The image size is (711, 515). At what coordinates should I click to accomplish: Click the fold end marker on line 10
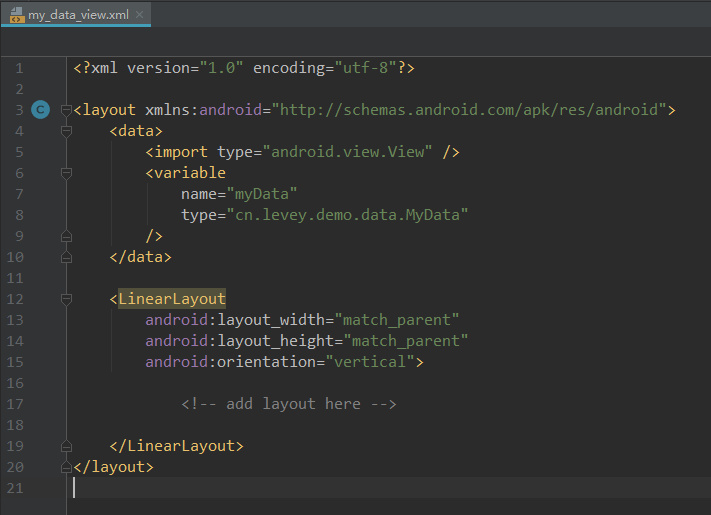point(66,257)
